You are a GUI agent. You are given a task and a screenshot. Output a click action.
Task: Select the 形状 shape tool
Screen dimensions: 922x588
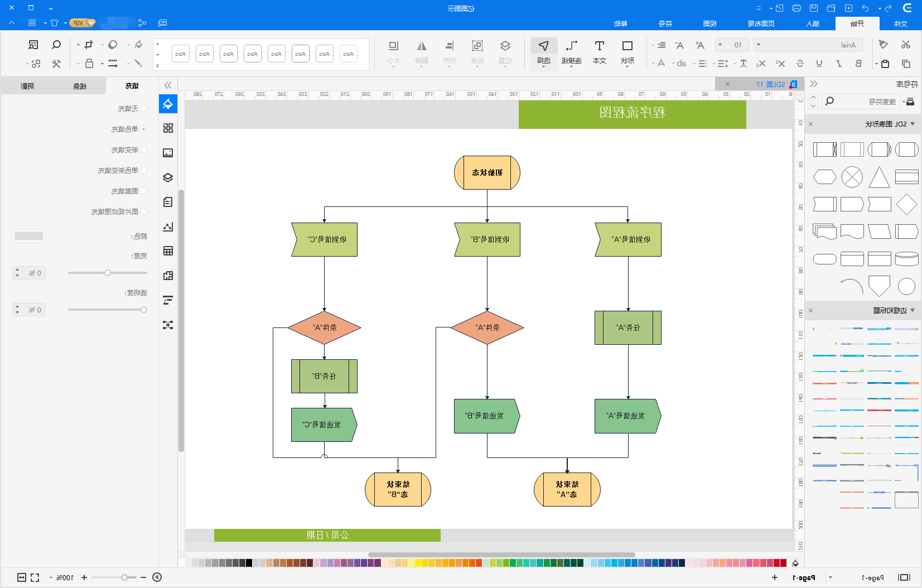pos(627,53)
